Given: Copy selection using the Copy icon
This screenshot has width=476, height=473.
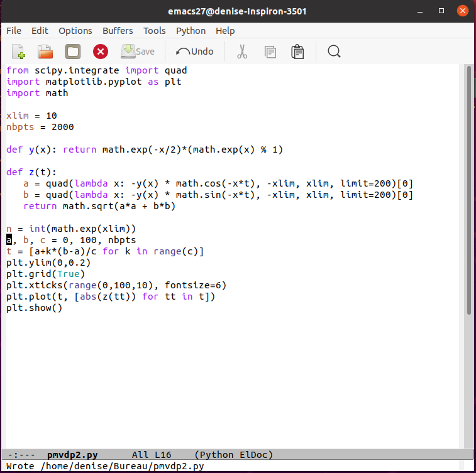Looking at the screenshot, I should point(270,52).
